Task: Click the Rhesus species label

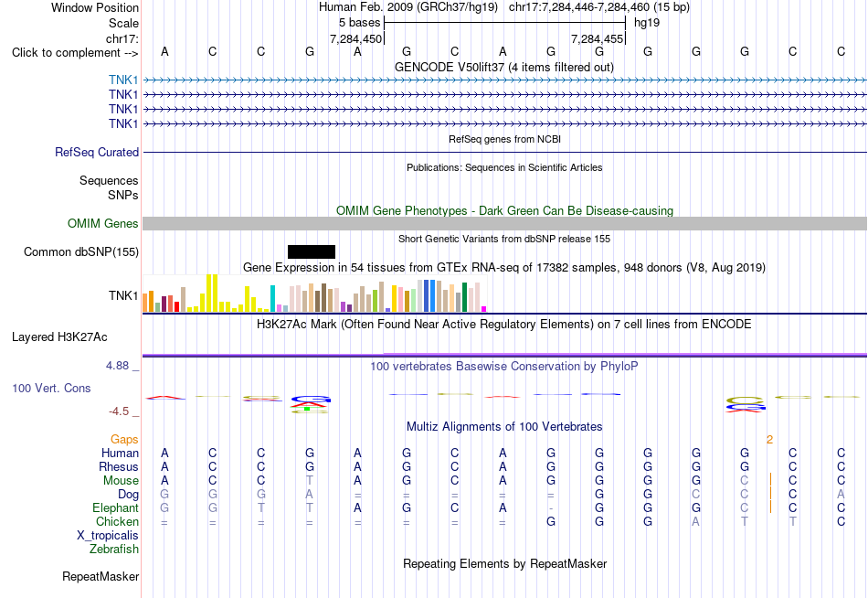Action: coord(119,466)
